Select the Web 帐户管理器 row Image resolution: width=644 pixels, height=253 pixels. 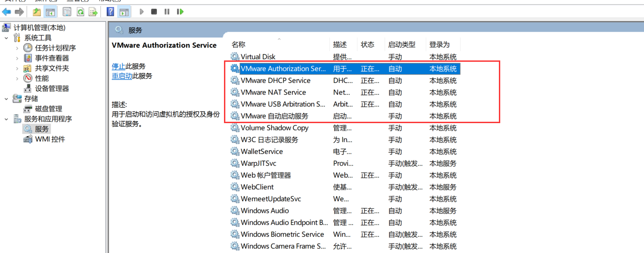coord(345,175)
